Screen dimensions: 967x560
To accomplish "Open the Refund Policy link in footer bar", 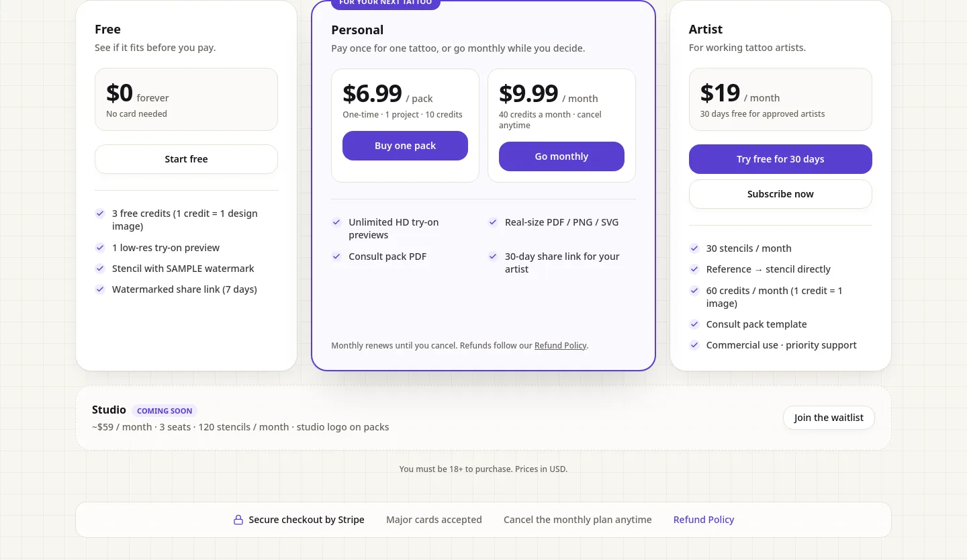I will pyautogui.click(x=704, y=520).
